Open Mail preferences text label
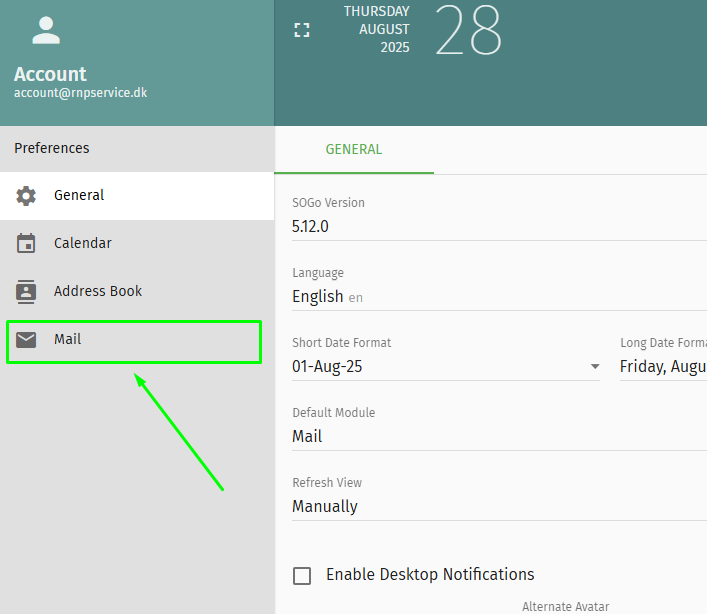 point(68,340)
